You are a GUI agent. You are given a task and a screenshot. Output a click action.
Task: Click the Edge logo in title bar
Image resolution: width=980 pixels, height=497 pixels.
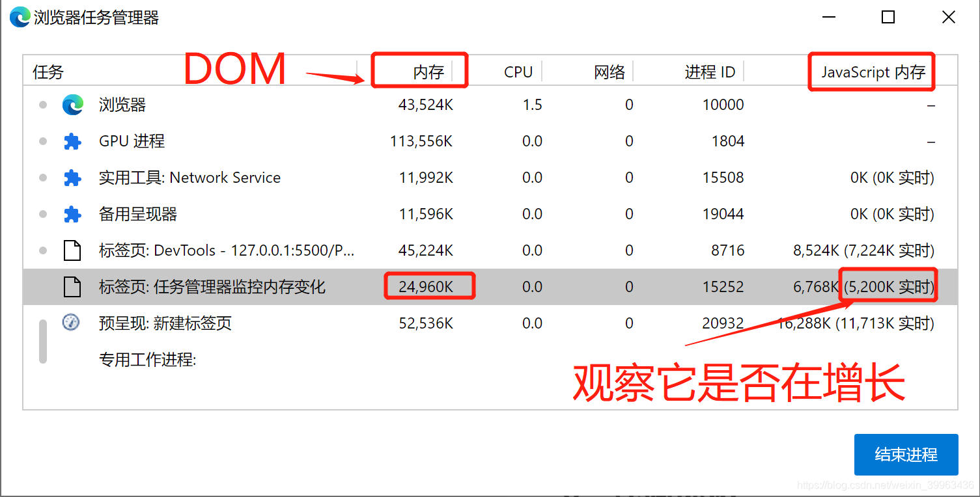click(x=20, y=17)
